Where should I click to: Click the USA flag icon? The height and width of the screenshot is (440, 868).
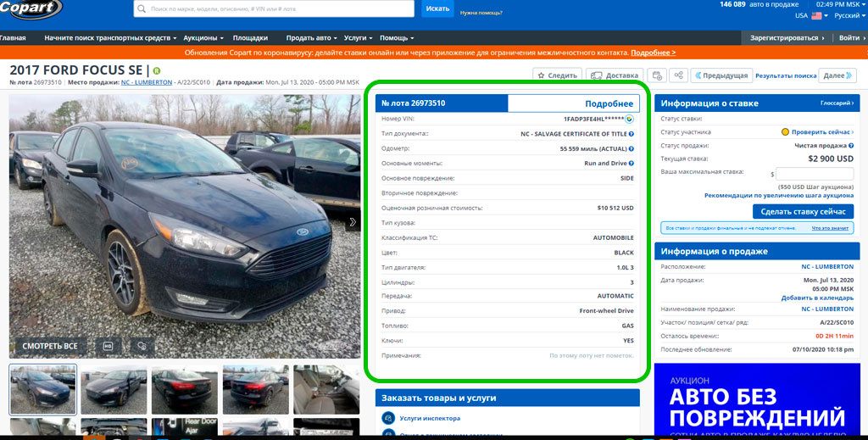point(816,16)
